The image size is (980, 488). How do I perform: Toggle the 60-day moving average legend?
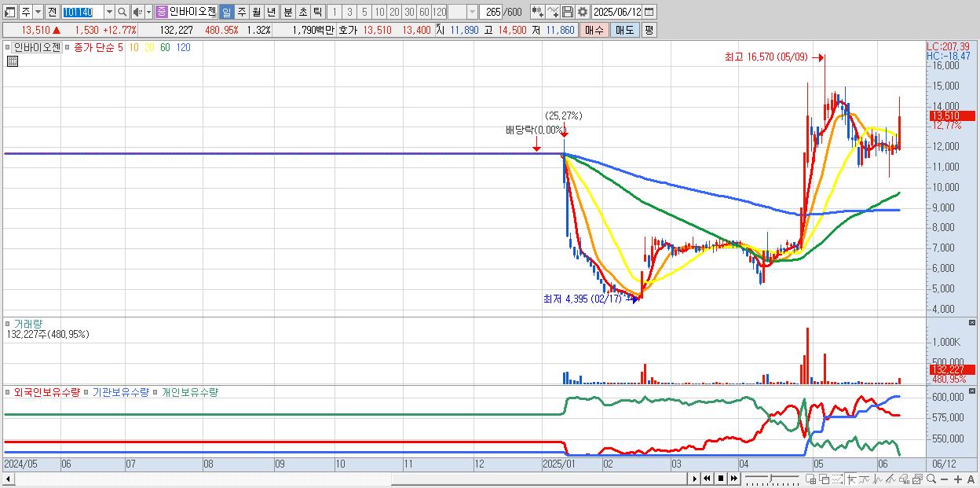(165, 47)
